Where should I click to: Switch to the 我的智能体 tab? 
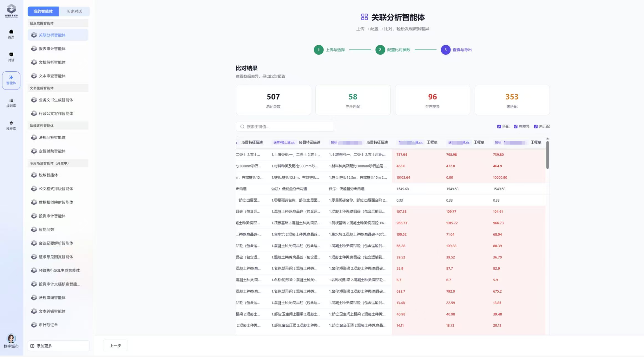pos(43,11)
